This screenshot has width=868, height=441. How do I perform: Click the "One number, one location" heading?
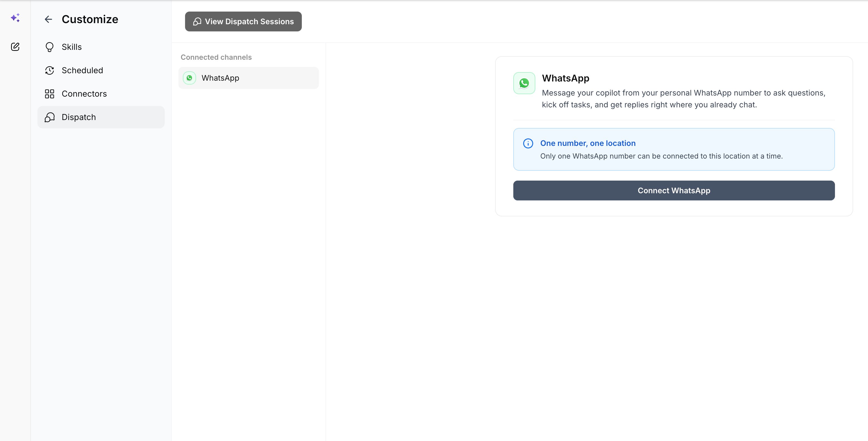point(588,143)
